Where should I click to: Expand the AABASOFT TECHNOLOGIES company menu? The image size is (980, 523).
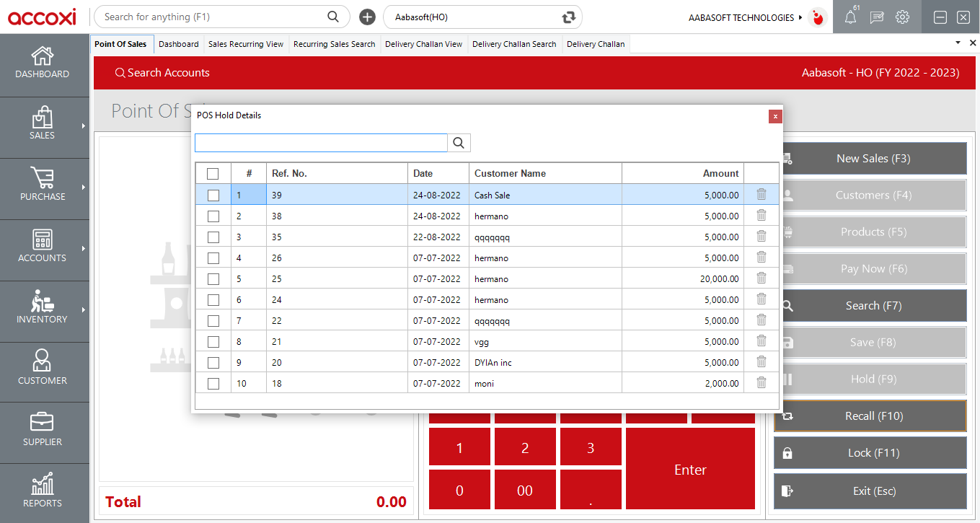coord(800,17)
